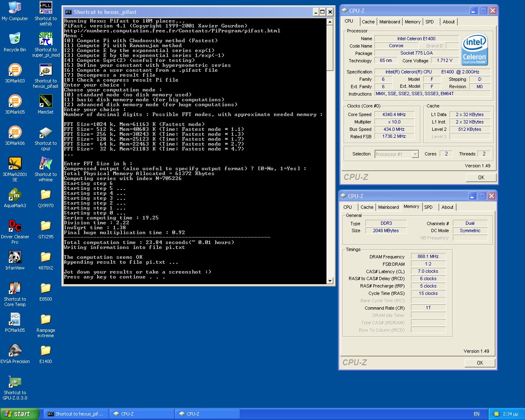Open the GTX295 folder
Screen dimensions: 525x420
click(46, 230)
